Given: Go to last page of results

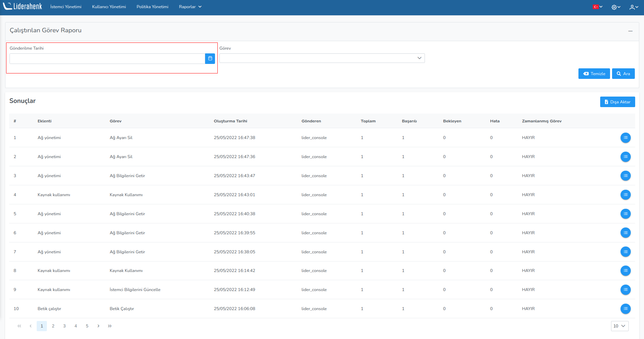Looking at the screenshot, I should [110, 326].
